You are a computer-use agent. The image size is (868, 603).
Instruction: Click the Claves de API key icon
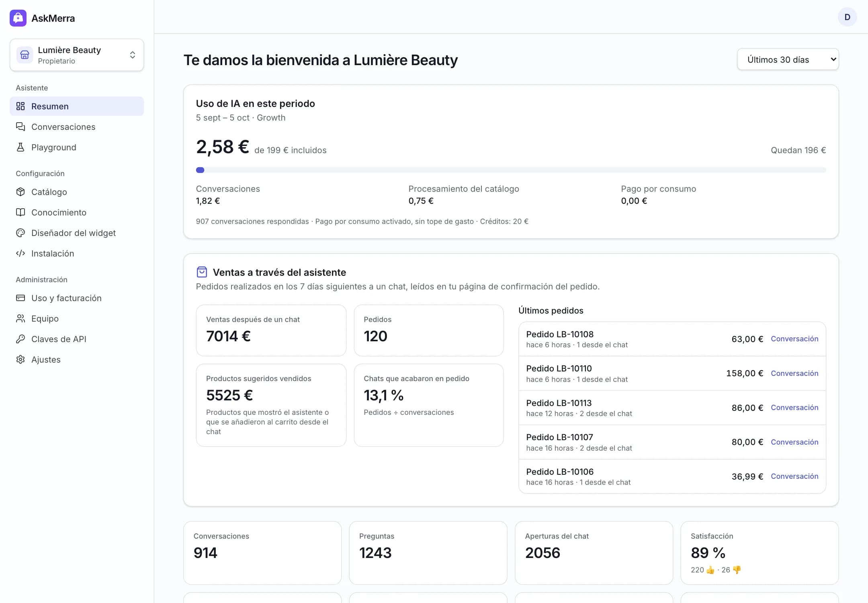[20, 339]
